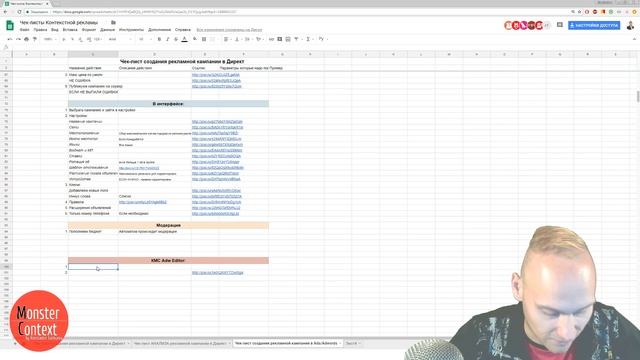640x360 pixels.
Task: Click the Модерация section header
Action: pos(168,225)
